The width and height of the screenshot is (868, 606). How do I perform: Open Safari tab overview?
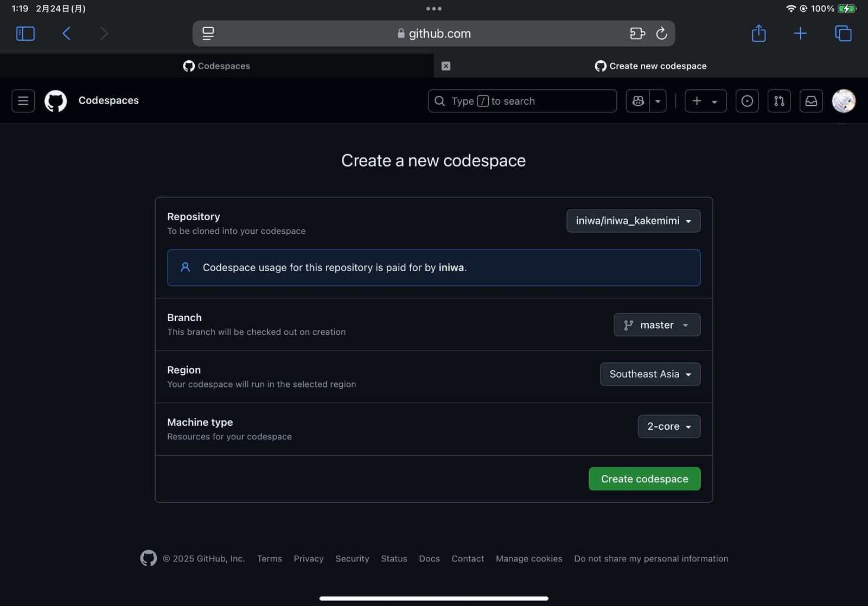[x=843, y=33]
